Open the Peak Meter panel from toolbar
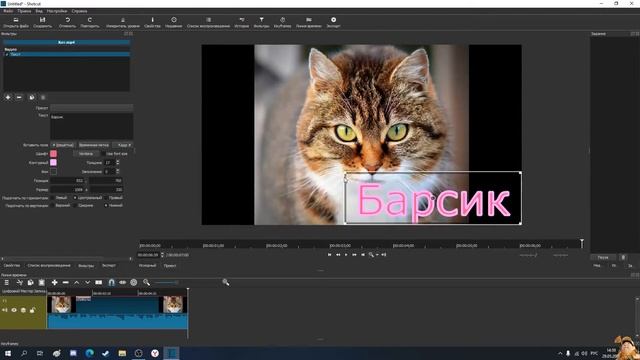The width and height of the screenshot is (640, 360). coord(123,20)
